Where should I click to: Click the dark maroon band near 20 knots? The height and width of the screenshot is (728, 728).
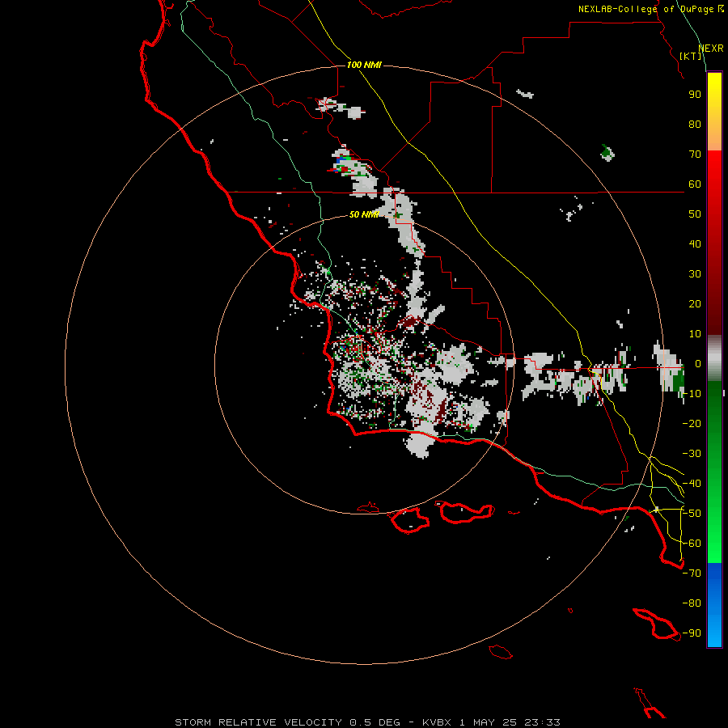click(714, 304)
